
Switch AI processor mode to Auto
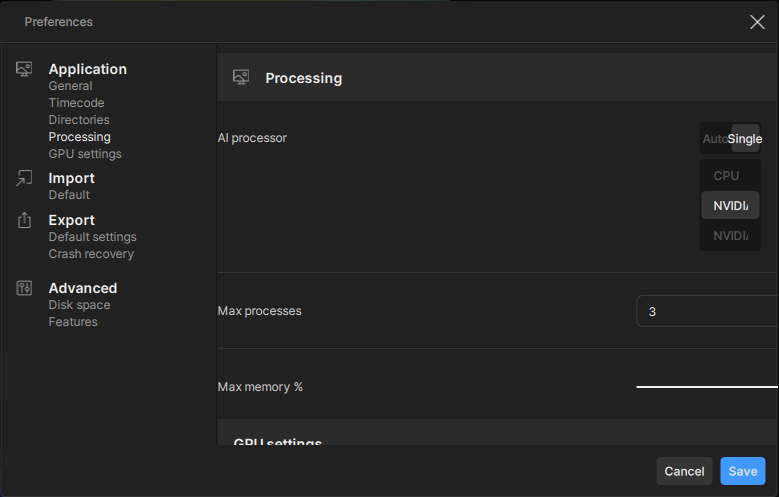714,139
